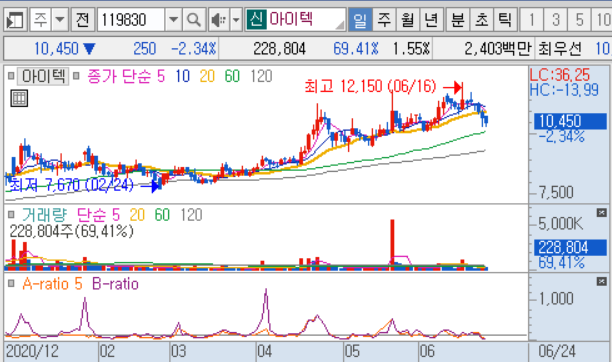612x362 pixels.
Task: Close the A-ratio panel with its X
Action: (x=601, y=281)
